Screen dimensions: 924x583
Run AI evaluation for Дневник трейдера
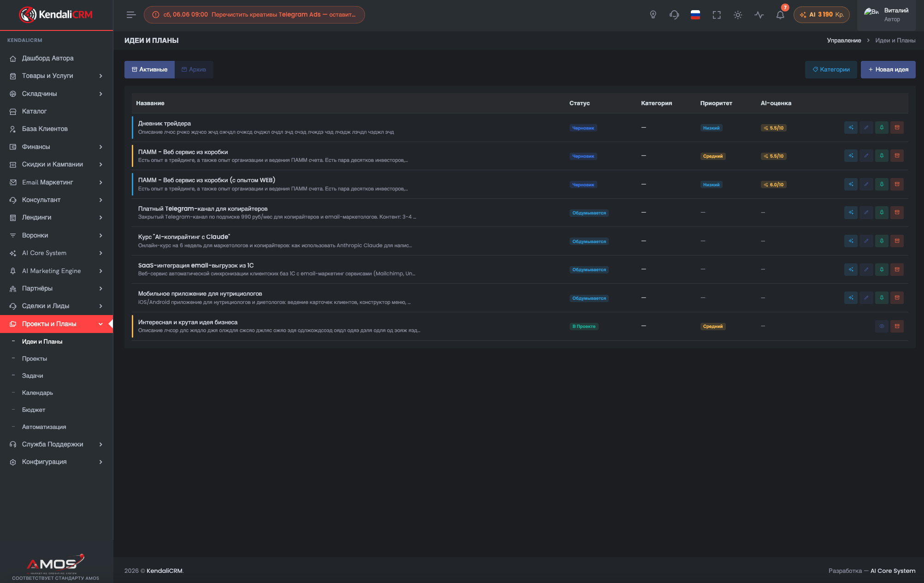coord(851,128)
